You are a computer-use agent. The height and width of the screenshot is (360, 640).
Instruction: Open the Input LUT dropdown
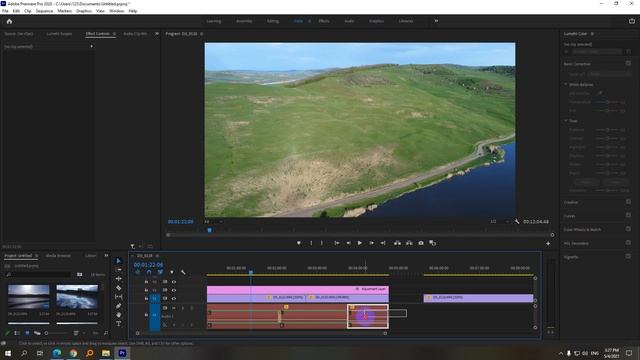[610, 74]
